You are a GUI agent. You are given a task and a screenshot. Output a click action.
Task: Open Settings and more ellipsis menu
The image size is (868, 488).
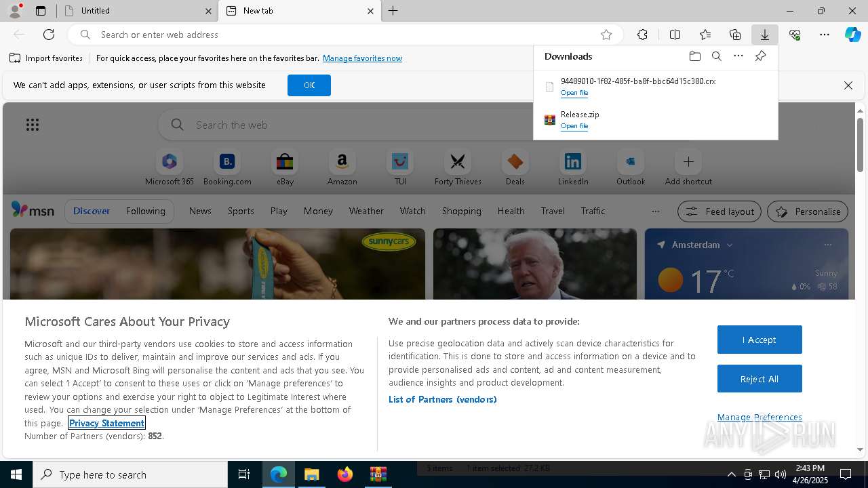(x=825, y=35)
